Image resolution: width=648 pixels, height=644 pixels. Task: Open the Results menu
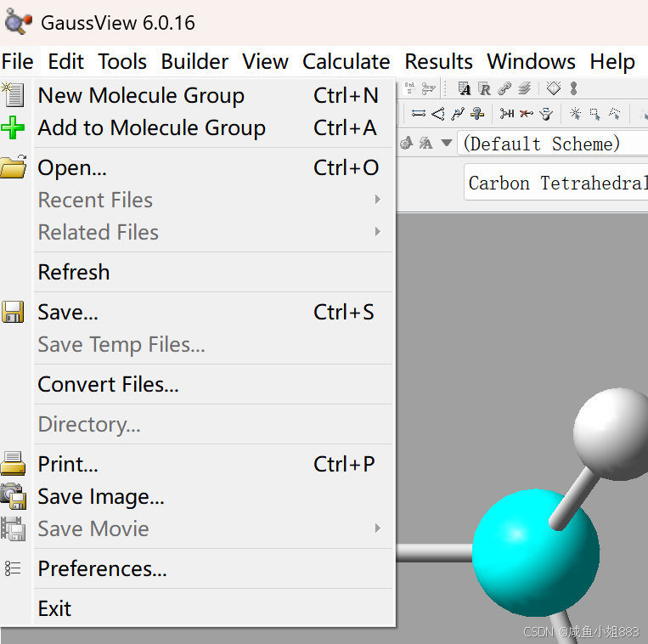438,61
